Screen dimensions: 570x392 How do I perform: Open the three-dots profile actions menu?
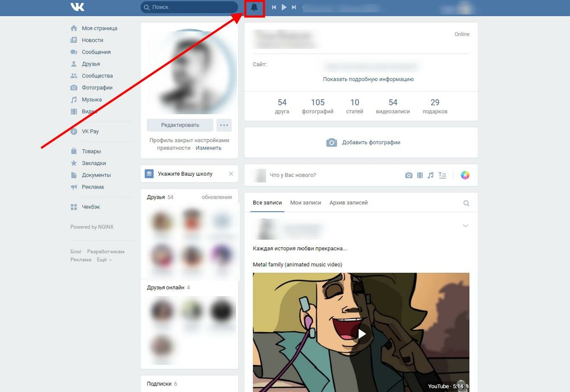(224, 125)
